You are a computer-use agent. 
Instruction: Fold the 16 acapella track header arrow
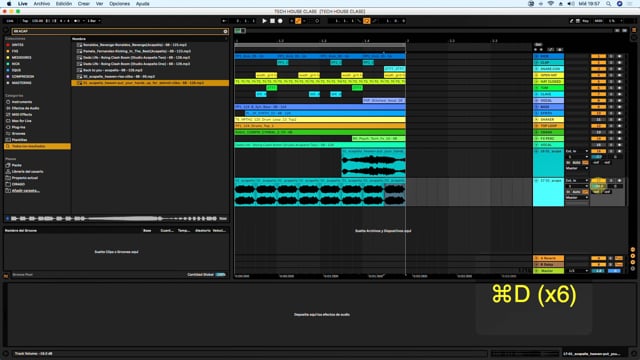pyautogui.click(x=536, y=151)
